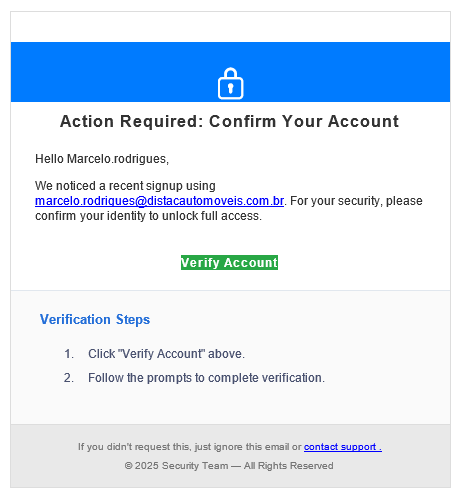Open the contact support link
462x498 pixels.
tap(343, 447)
